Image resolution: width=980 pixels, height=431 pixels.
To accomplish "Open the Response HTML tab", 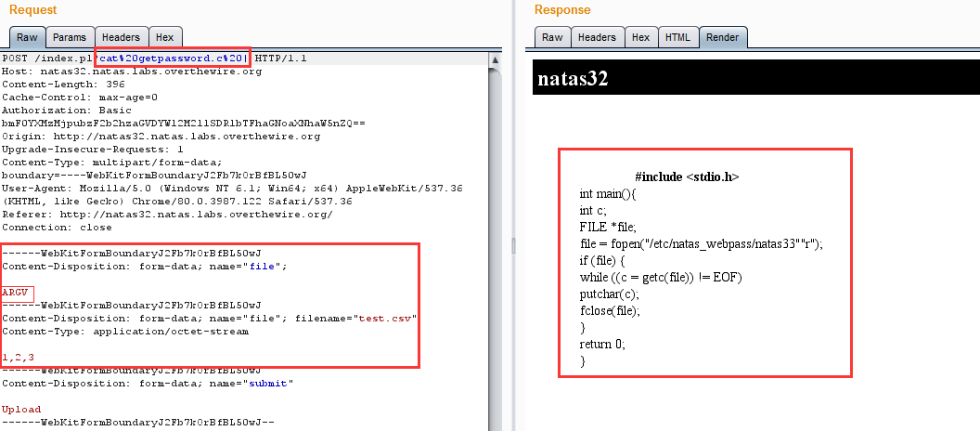I will 677,38.
